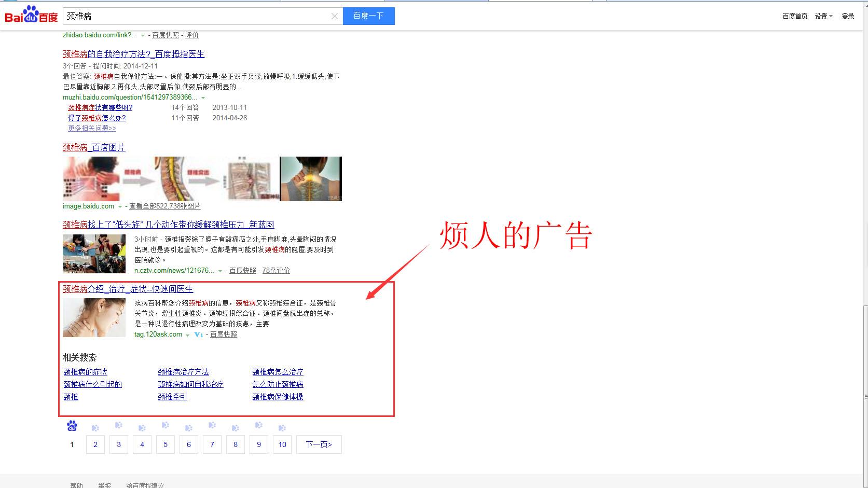Open the 新蓝网 news thumbnail image
868x488 pixels.
click(x=94, y=254)
